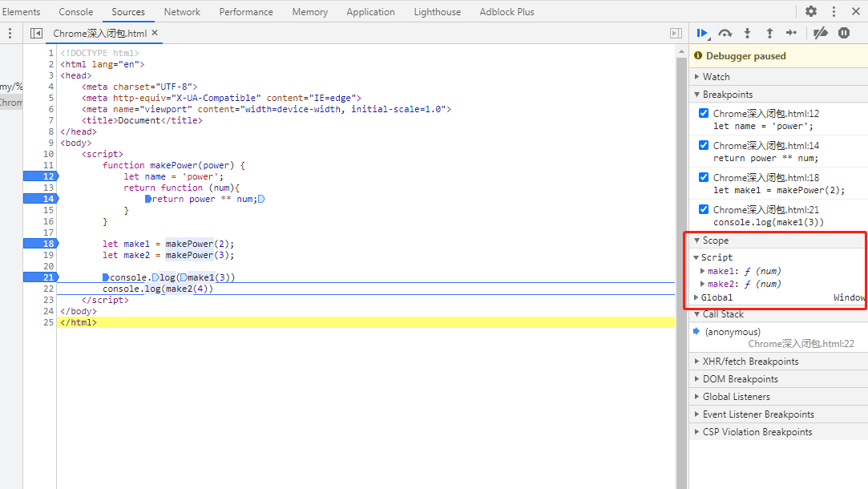Resume script execution with the play icon
The height and width of the screenshot is (489, 868).
(x=702, y=34)
